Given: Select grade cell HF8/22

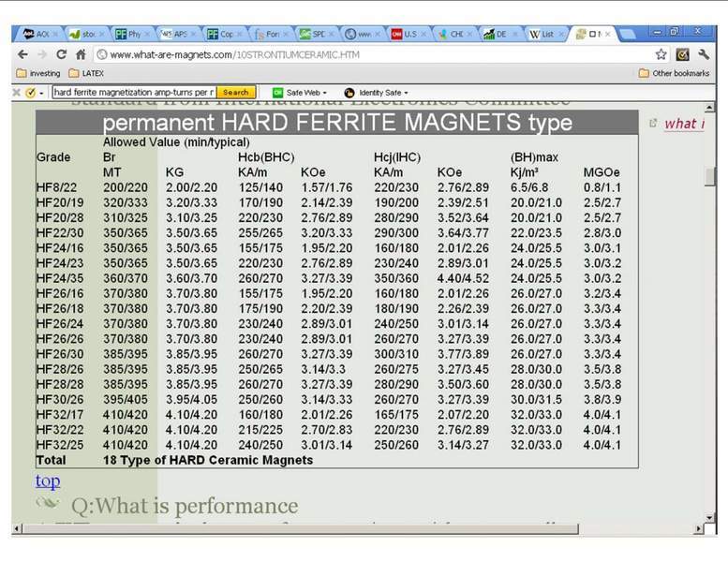Looking at the screenshot, I should (x=56, y=187).
